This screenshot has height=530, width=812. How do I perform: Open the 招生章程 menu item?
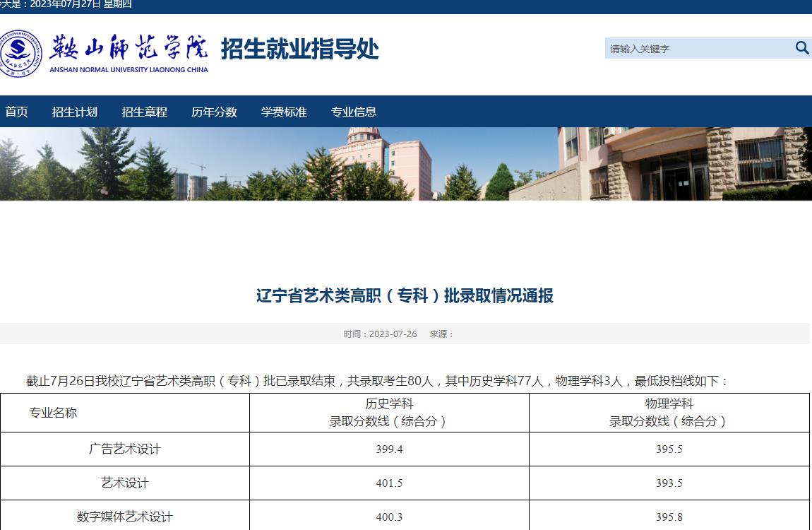point(145,112)
